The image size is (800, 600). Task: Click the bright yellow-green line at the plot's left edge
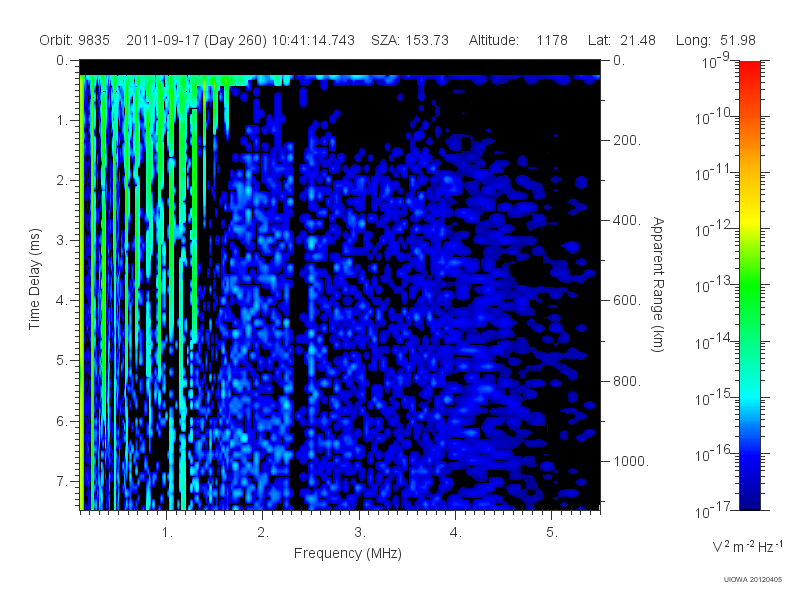82,292
